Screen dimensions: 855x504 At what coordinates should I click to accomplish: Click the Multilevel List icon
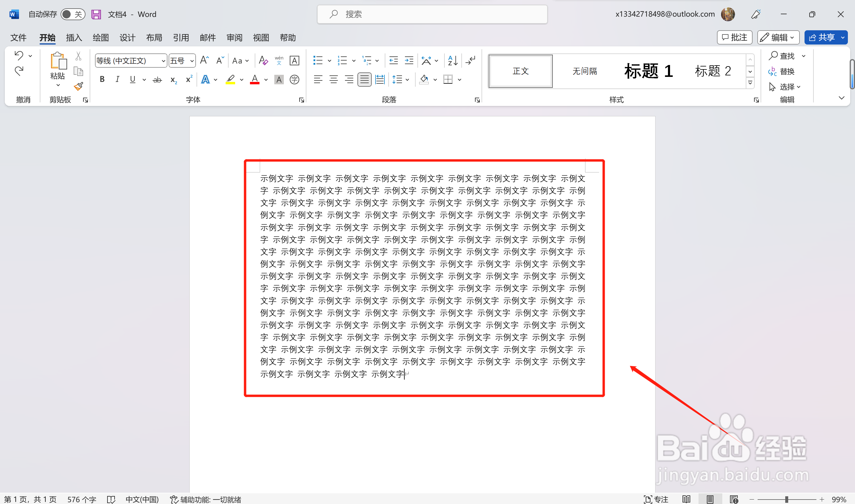[367, 61]
